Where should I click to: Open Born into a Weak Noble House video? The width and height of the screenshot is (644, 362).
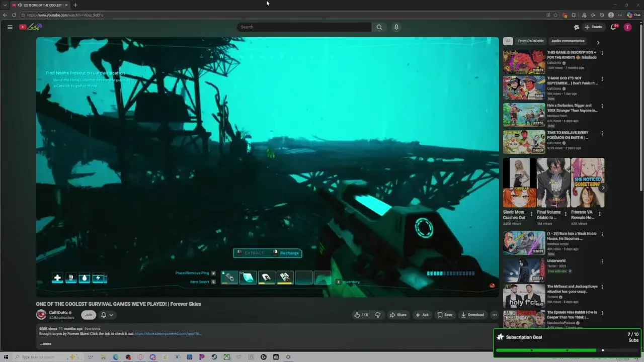click(x=524, y=243)
